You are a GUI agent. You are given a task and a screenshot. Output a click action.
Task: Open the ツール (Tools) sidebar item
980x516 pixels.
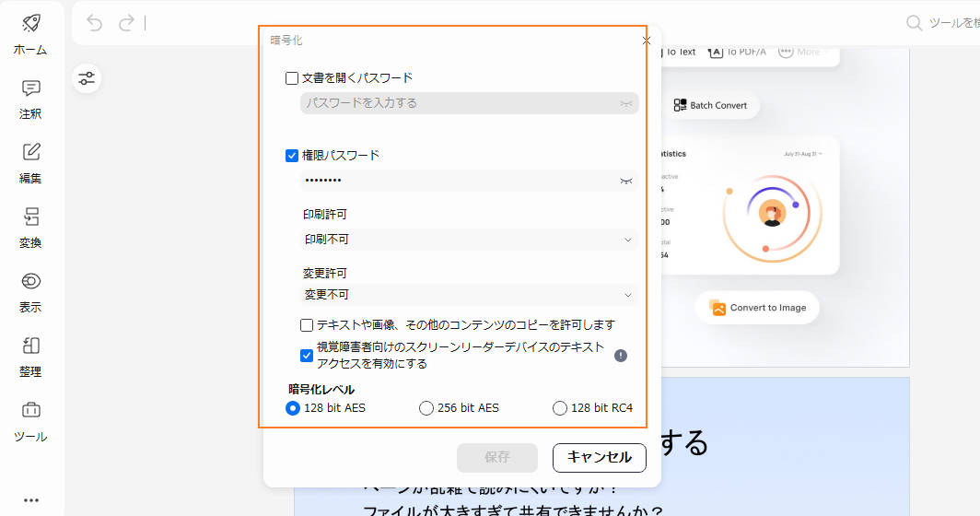[x=30, y=422]
